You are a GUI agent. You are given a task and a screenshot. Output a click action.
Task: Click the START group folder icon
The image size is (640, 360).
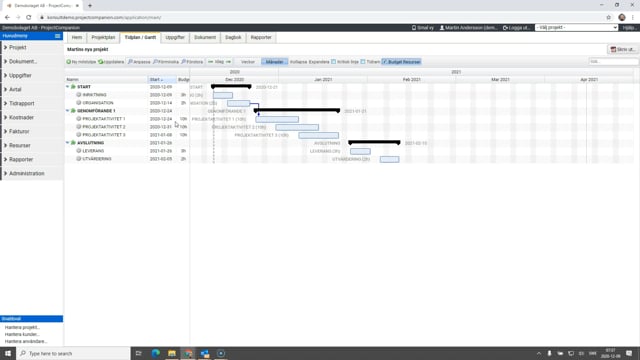click(x=73, y=87)
